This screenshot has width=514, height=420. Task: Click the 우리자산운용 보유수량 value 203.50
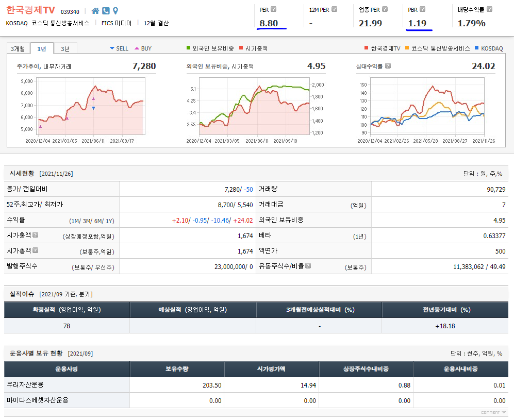point(212,385)
